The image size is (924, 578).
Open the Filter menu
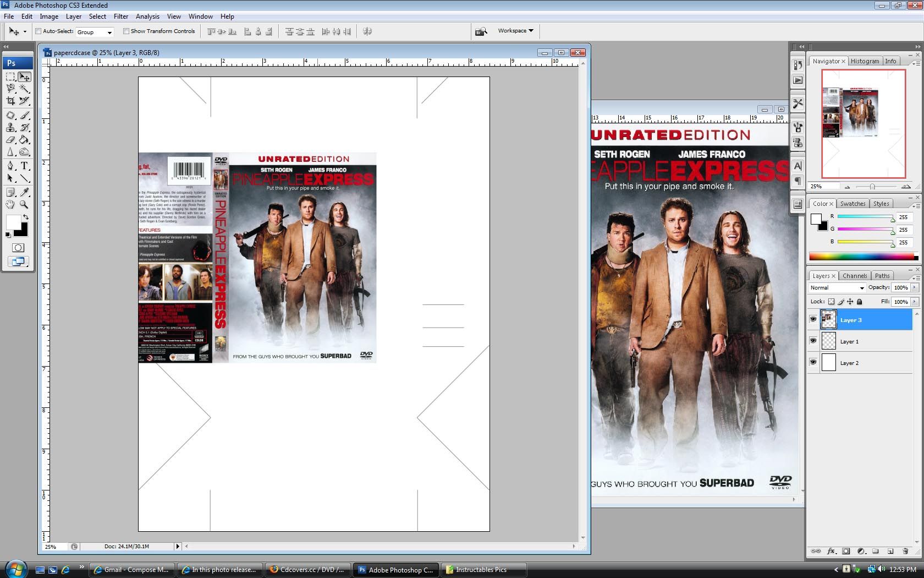(x=121, y=17)
